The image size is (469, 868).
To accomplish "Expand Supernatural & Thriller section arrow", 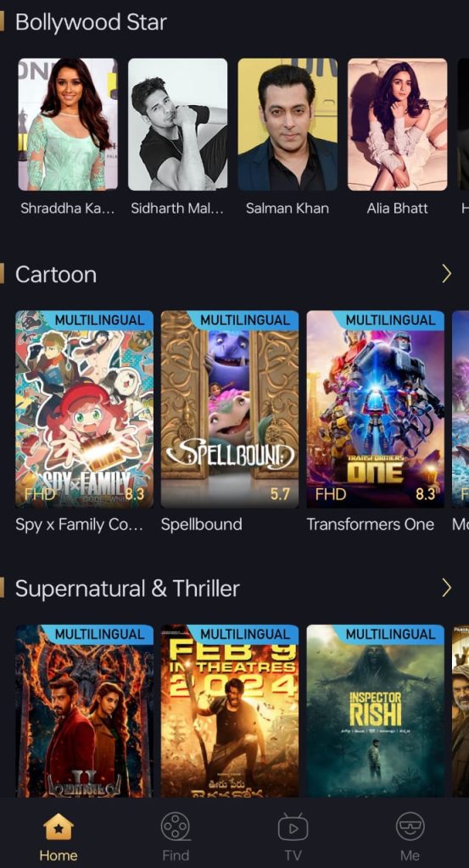I will (x=446, y=588).
